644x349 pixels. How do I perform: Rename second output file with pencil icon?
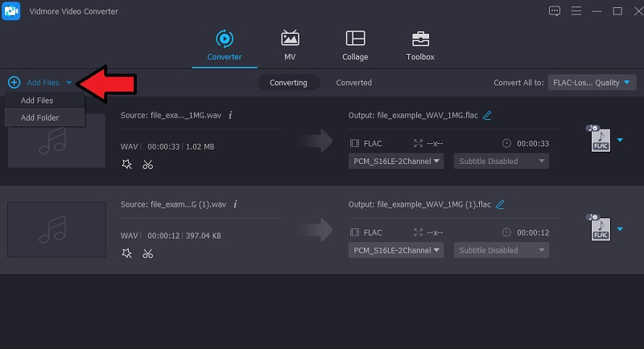(x=500, y=205)
